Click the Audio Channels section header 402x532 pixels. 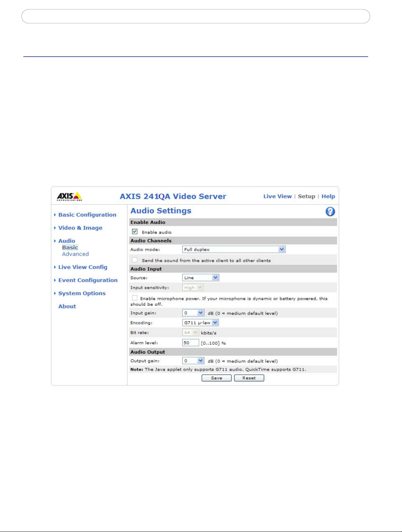tap(233, 241)
